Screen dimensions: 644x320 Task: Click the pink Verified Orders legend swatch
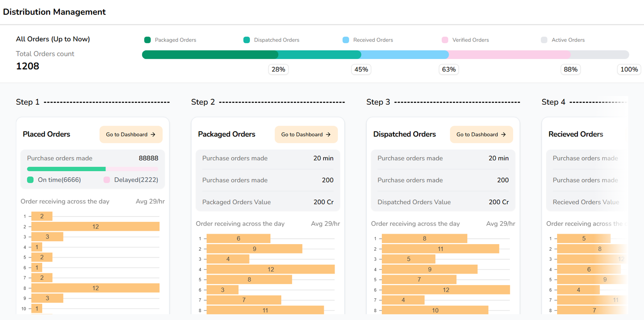click(x=445, y=40)
